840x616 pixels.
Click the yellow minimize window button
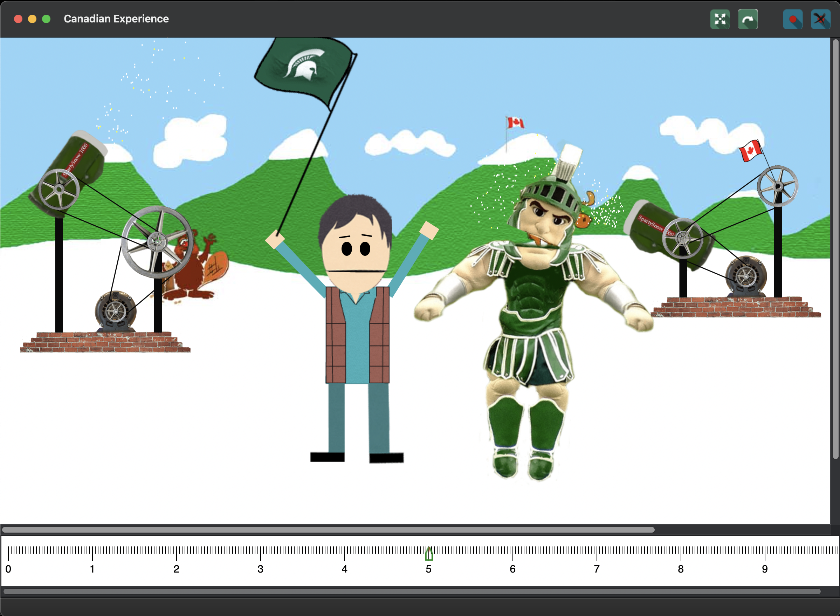(32, 19)
